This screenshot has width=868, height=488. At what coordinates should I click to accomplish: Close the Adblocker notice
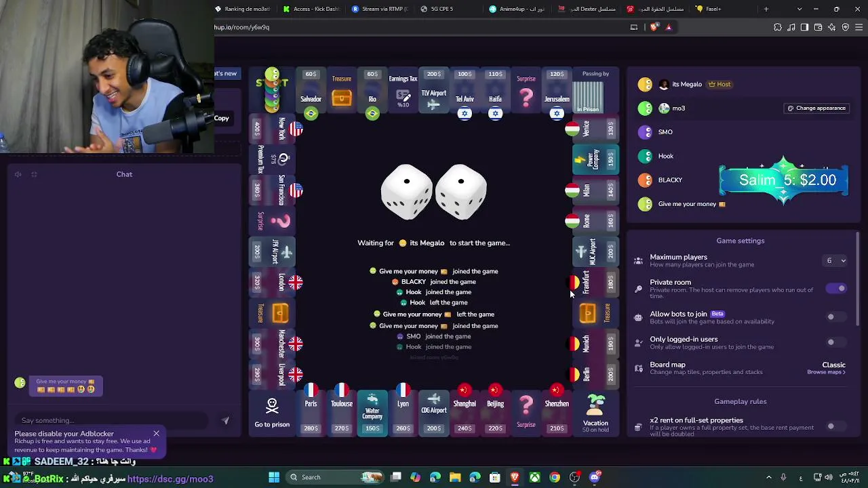(156, 433)
